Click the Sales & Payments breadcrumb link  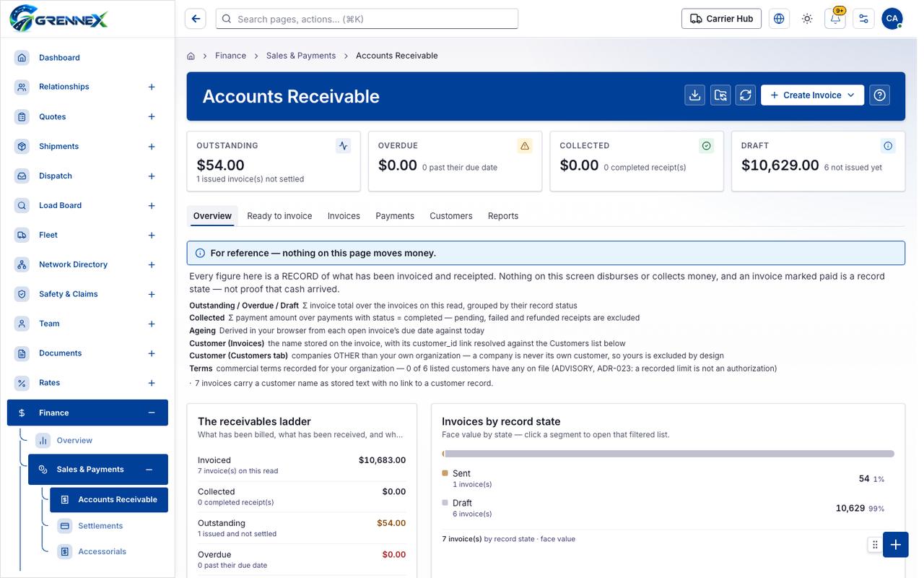[x=301, y=56]
